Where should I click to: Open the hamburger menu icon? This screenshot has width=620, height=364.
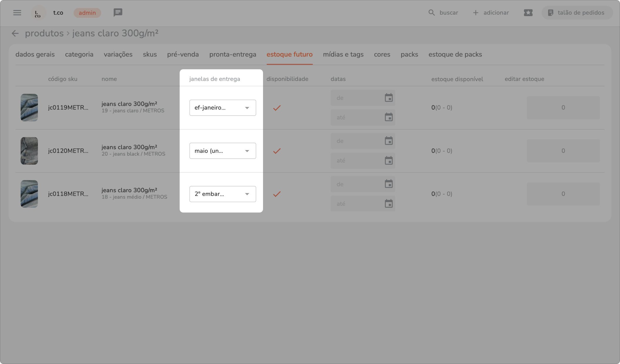pyautogui.click(x=17, y=13)
